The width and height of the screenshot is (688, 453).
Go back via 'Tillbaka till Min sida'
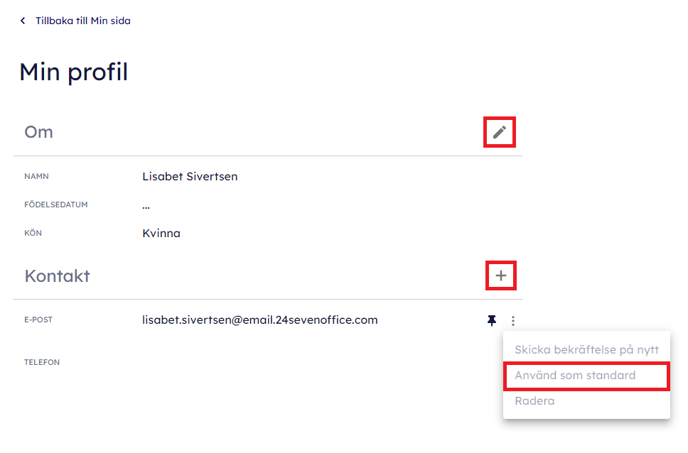click(x=82, y=21)
